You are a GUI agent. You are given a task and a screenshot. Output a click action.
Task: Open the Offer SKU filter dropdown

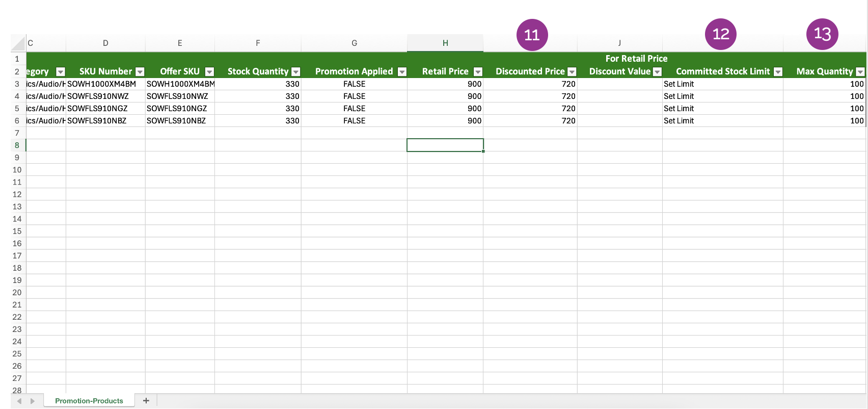click(209, 72)
